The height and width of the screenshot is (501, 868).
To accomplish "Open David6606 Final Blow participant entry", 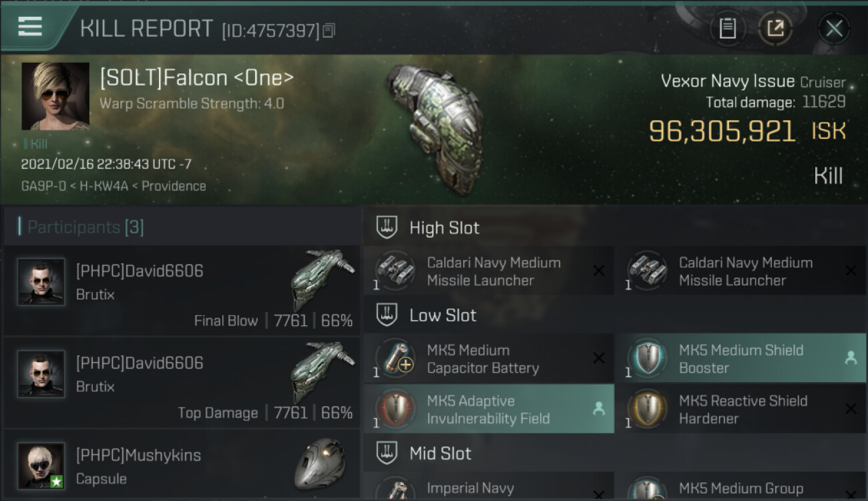I will coord(182,291).
